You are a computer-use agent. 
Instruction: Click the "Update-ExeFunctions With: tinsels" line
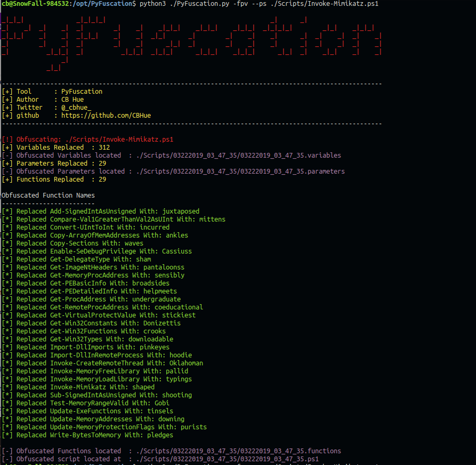click(x=88, y=411)
